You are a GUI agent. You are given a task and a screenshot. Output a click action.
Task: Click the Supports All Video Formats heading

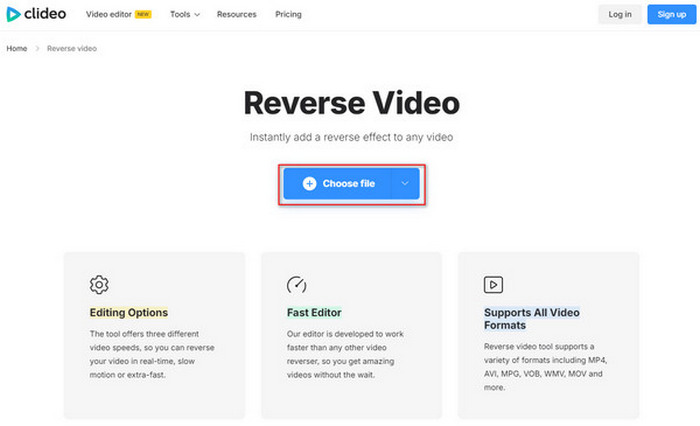(532, 319)
